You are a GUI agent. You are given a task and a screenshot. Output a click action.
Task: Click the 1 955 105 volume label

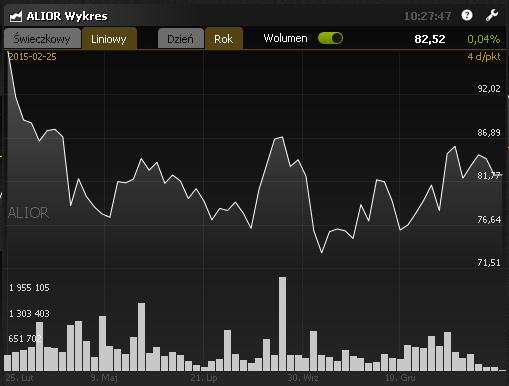coord(29,288)
